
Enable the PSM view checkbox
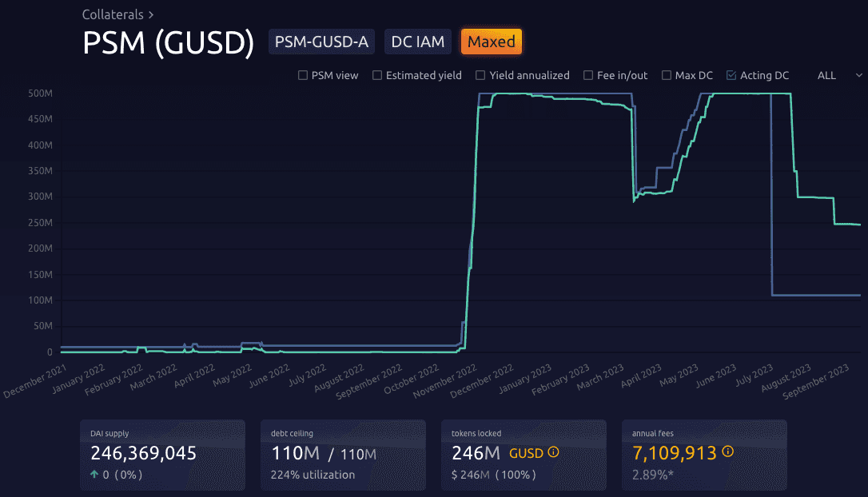tap(302, 75)
